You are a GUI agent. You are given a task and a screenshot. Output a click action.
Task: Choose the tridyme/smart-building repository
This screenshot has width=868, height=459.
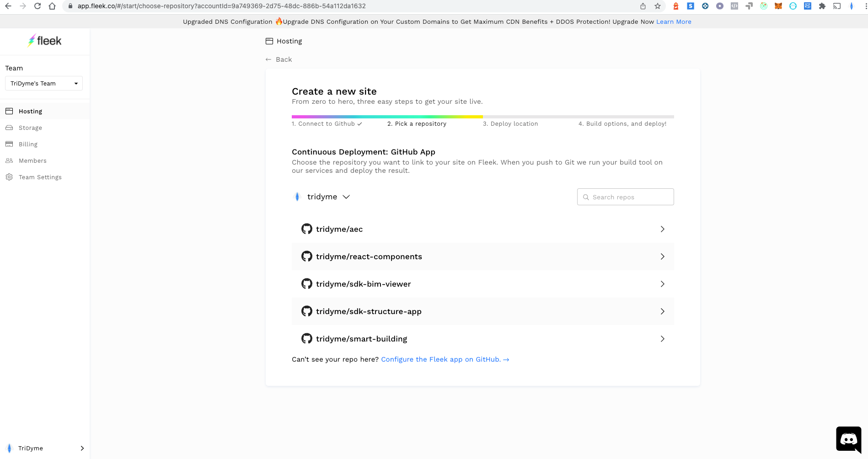[483, 339]
